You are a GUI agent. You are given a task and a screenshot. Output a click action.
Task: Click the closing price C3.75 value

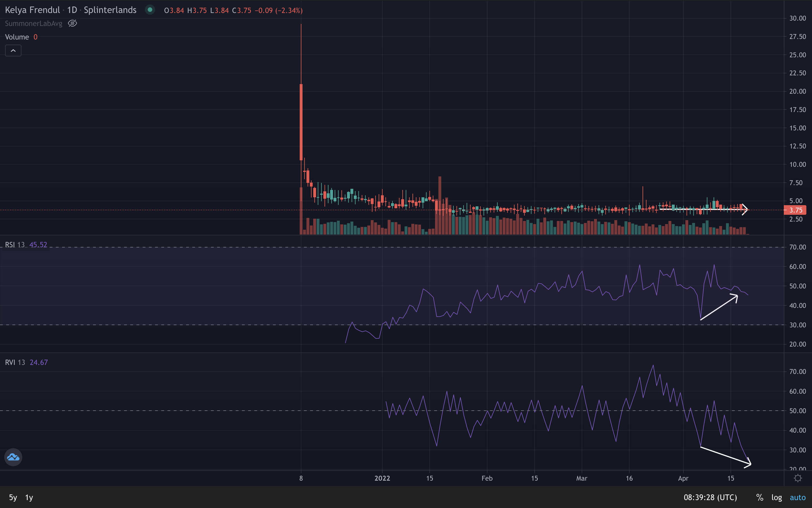242,10
